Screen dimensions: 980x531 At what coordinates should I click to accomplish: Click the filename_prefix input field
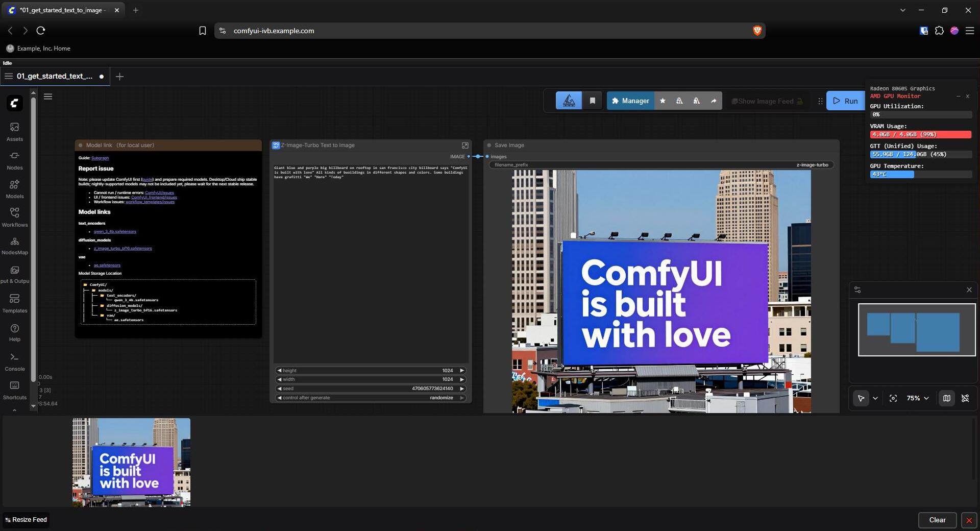pos(661,165)
